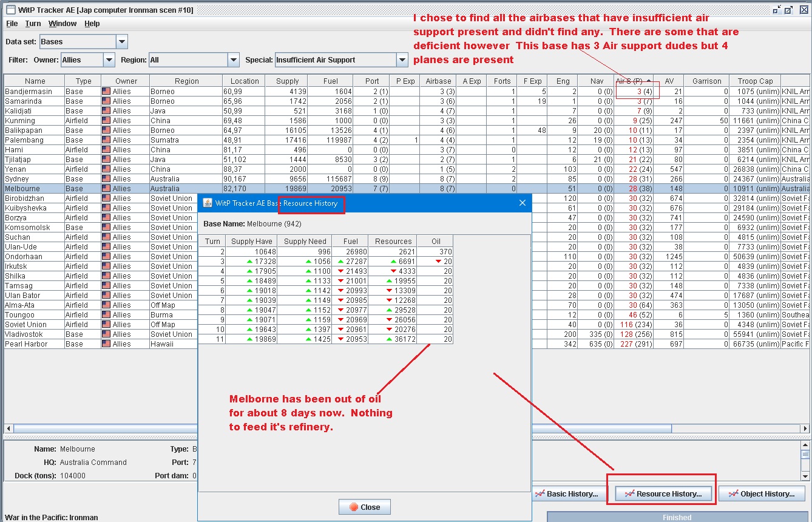The image size is (812, 522).
Task: Iconify the WitP Tracker internal window
Action: coord(777,10)
